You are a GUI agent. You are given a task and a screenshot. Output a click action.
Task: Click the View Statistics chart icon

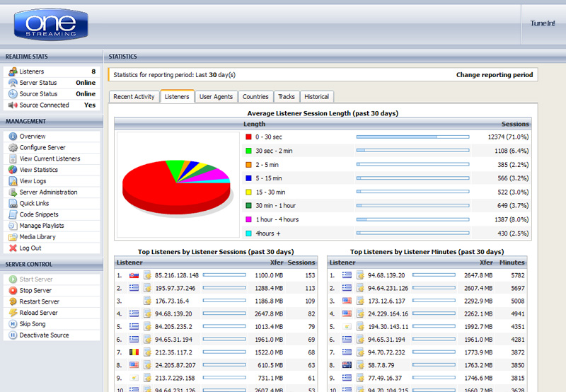click(13, 170)
